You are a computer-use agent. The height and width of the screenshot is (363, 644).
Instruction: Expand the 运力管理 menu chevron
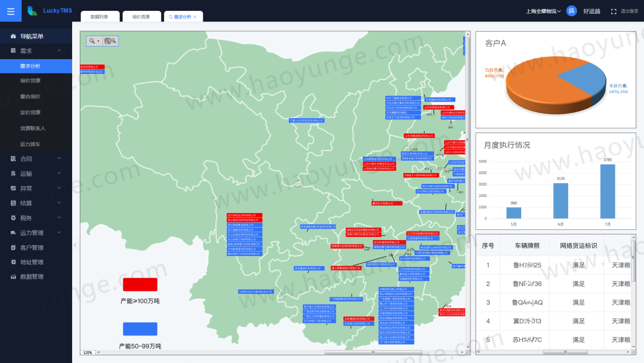[59, 232]
